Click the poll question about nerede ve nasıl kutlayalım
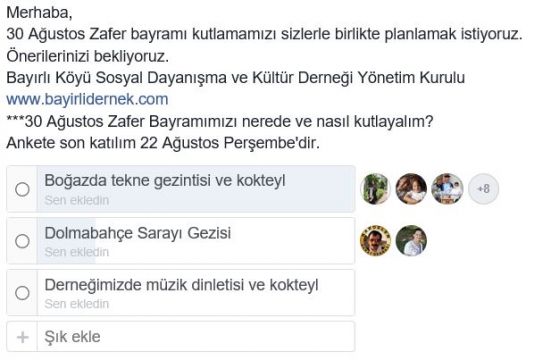 pos(220,122)
